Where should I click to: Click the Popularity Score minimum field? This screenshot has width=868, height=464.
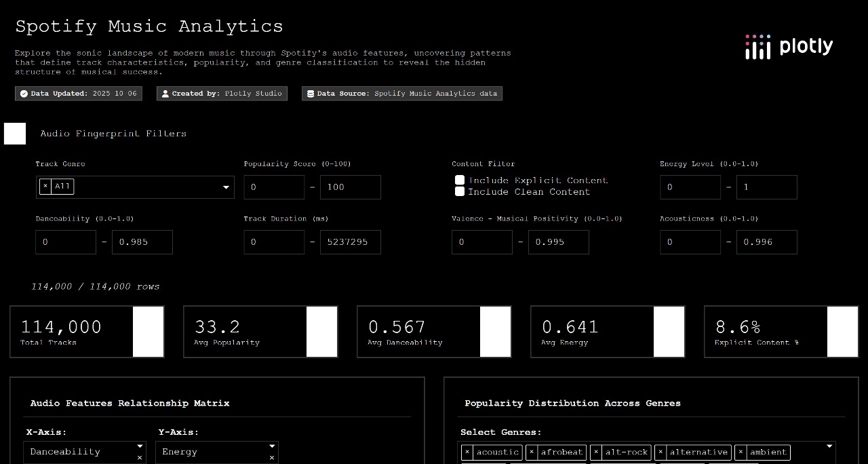point(274,187)
